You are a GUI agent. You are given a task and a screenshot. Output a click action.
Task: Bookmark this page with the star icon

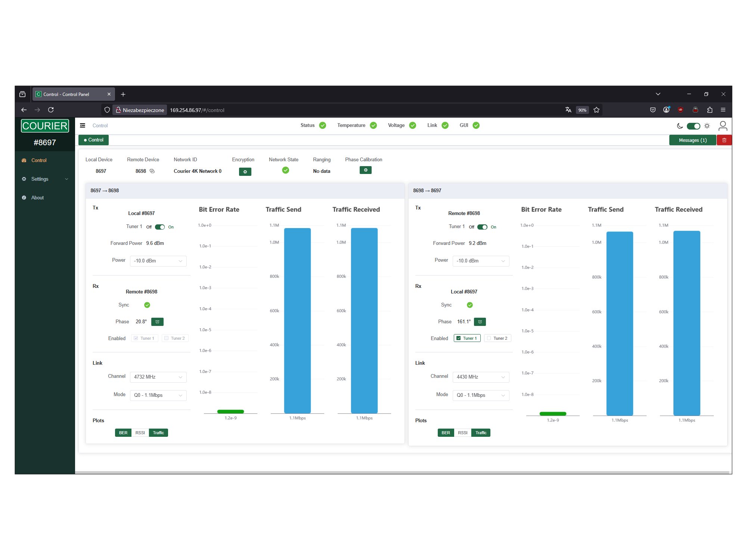pos(596,110)
